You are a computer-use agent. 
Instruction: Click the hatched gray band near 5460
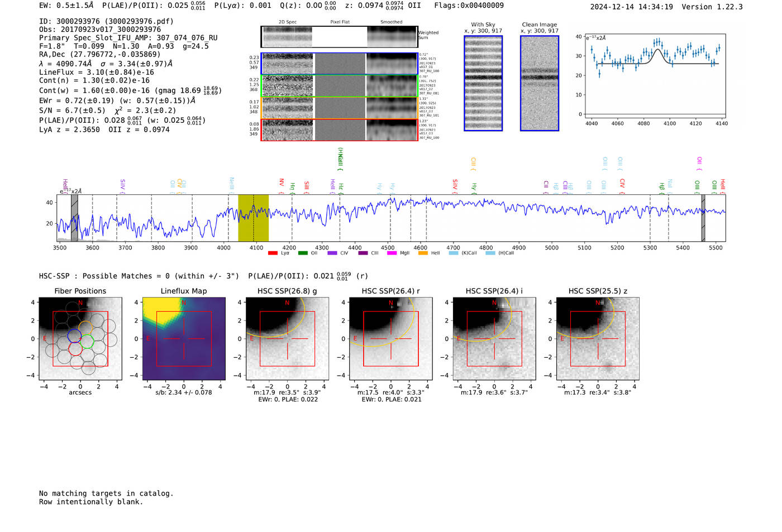click(x=703, y=218)
